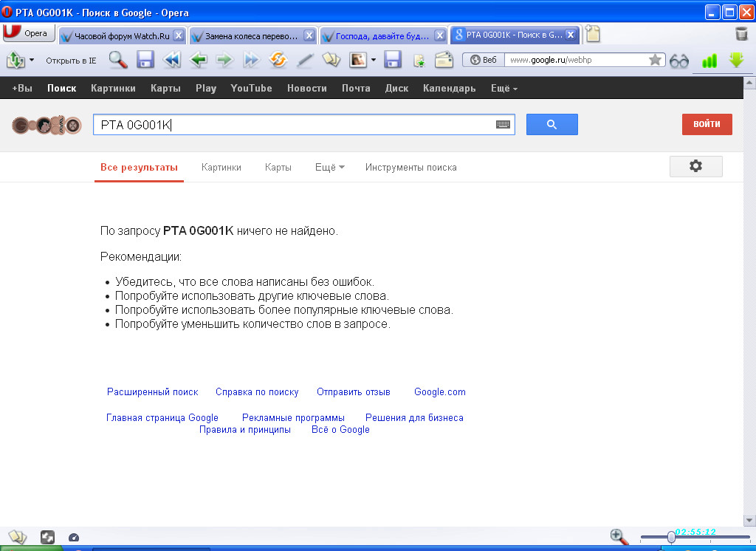The image size is (756, 551).
Task: Go back with green left arrow
Action: pos(198,61)
